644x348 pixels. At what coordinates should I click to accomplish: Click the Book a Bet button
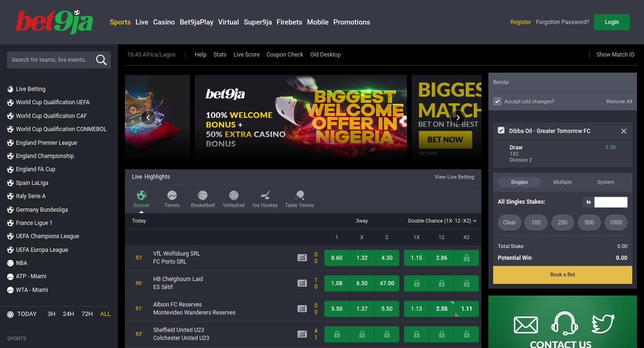point(562,274)
